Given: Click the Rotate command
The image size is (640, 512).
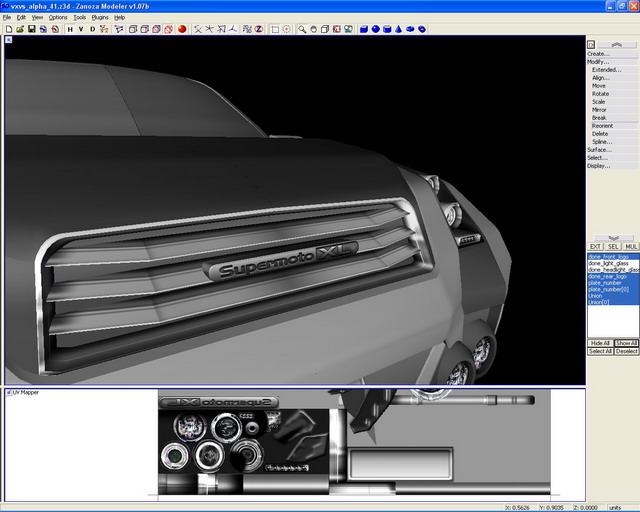Looking at the screenshot, I should (x=599, y=94).
